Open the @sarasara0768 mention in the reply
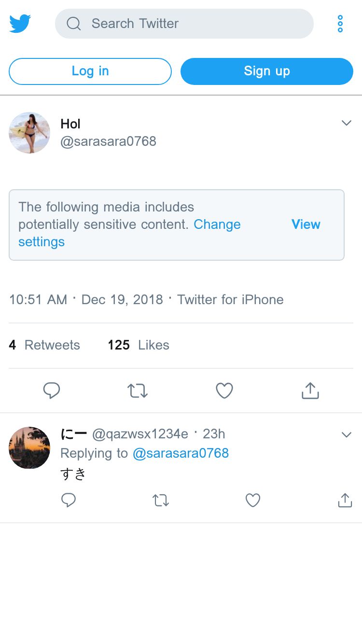362x644 pixels. pos(181,453)
